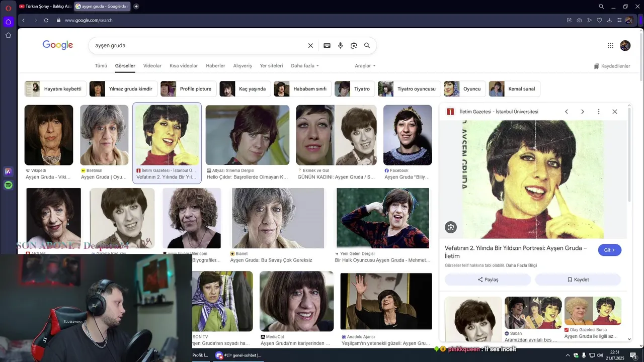Switch to the Videolar tab

152,66
